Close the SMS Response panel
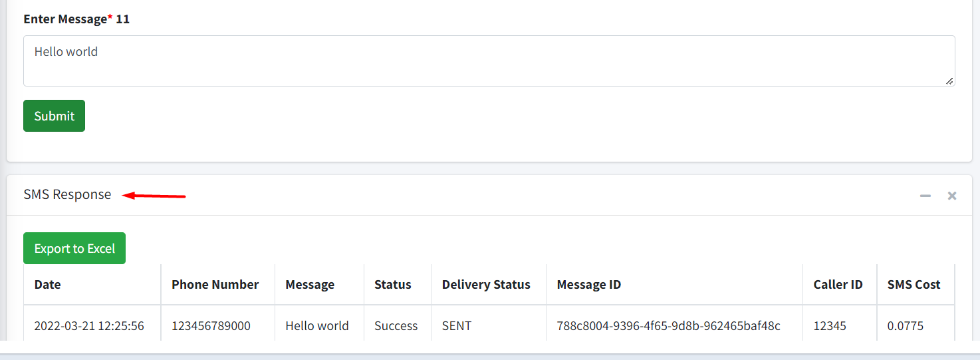Image resolution: width=980 pixels, height=360 pixels. click(x=952, y=196)
